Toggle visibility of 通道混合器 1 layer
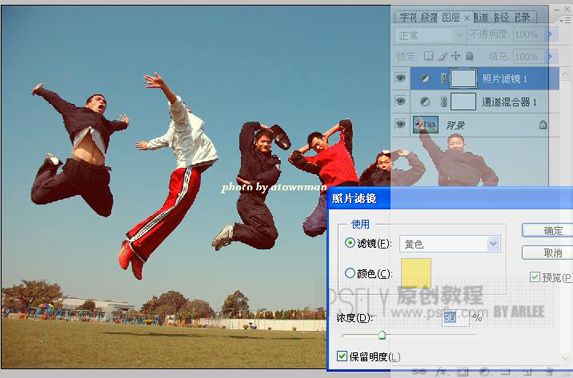573x378 pixels. click(x=401, y=101)
